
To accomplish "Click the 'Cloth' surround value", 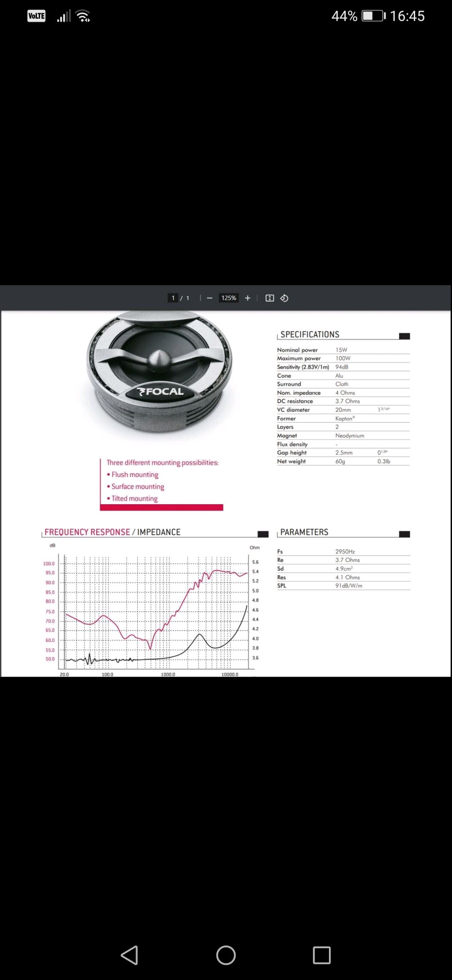I will [x=342, y=384].
